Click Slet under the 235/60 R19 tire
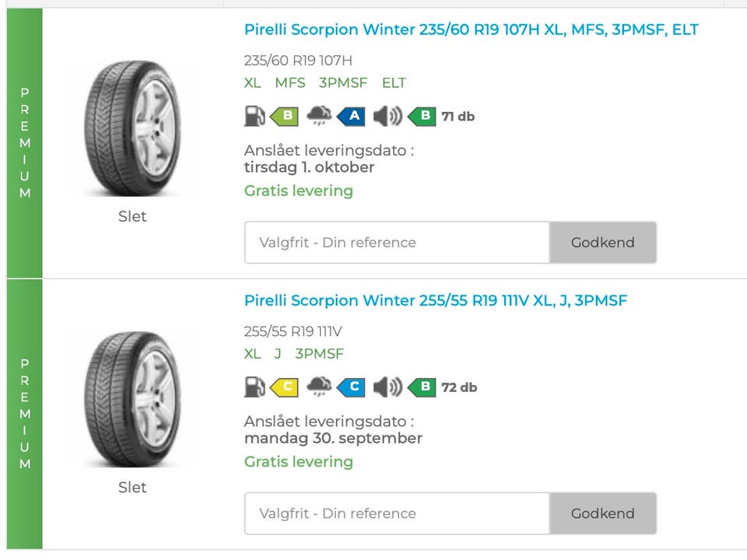The image size is (747, 560). point(132,216)
